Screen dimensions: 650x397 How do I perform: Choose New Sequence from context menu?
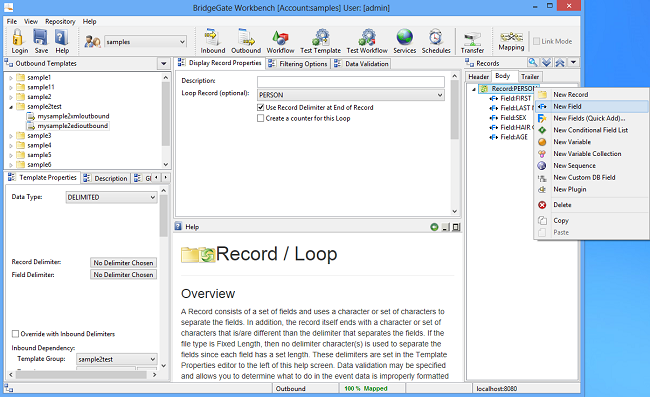[574, 165]
